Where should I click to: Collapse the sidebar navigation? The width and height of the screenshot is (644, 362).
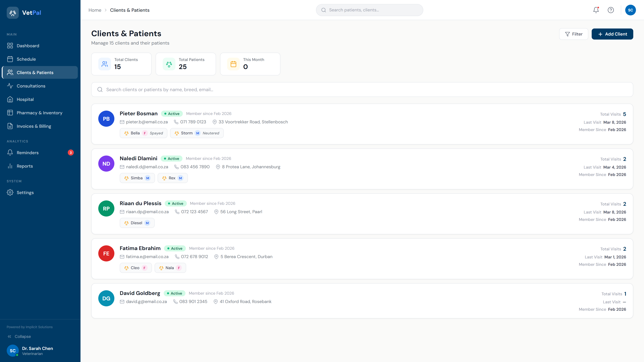pos(19,337)
